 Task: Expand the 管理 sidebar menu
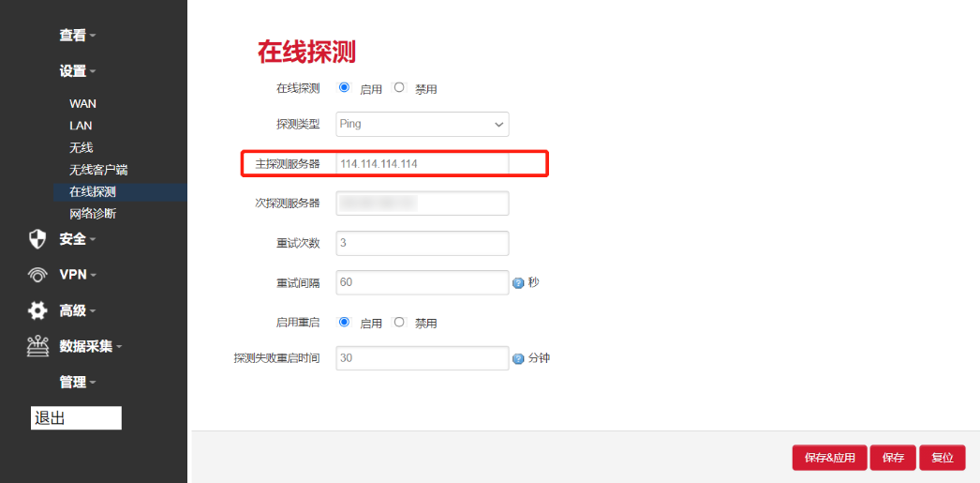tap(77, 382)
